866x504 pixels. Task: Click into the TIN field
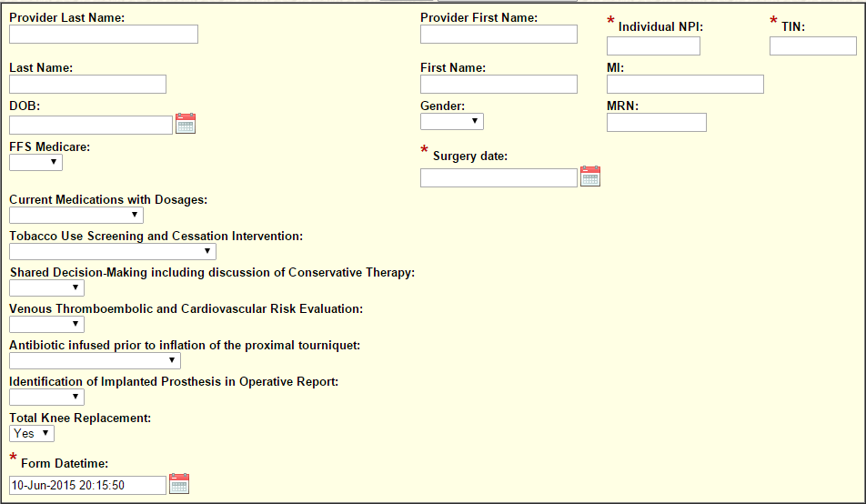[813, 45]
